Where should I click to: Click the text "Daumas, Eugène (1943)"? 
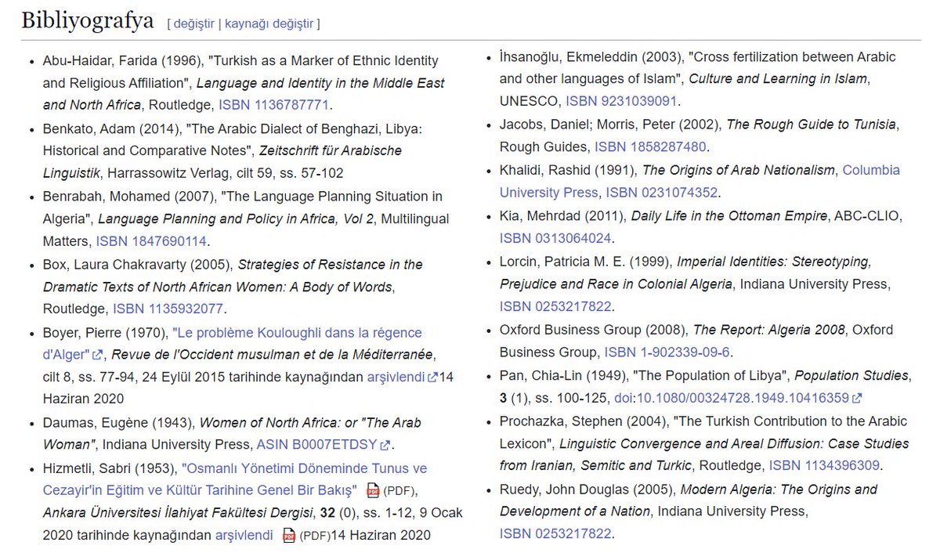pos(118,423)
